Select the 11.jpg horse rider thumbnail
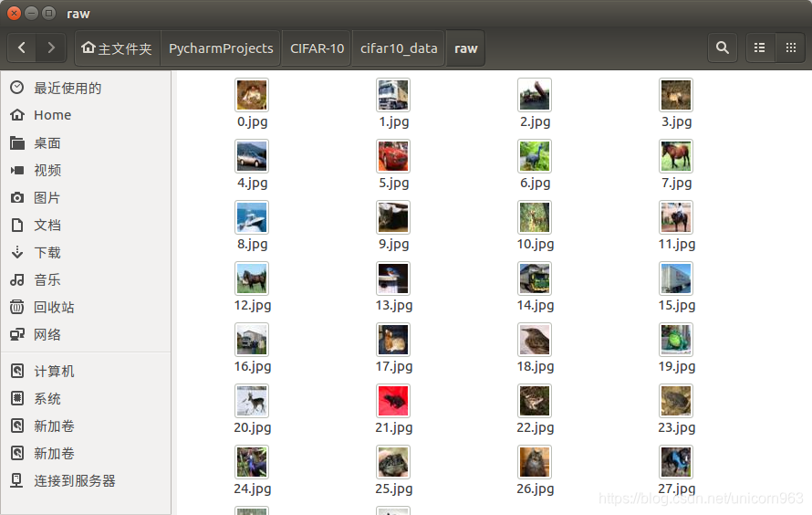The height and width of the screenshot is (515, 812). coord(676,217)
